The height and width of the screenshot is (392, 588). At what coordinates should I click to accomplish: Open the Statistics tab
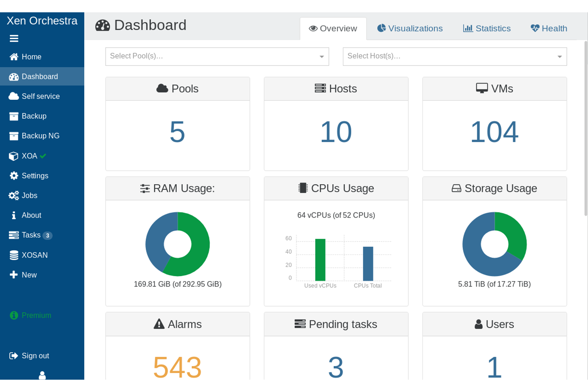[x=487, y=29]
